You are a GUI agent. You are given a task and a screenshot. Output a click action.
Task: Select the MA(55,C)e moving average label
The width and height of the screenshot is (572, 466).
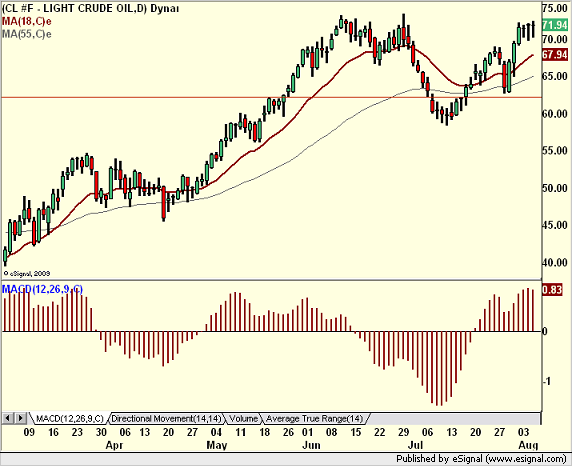coord(27,34)
